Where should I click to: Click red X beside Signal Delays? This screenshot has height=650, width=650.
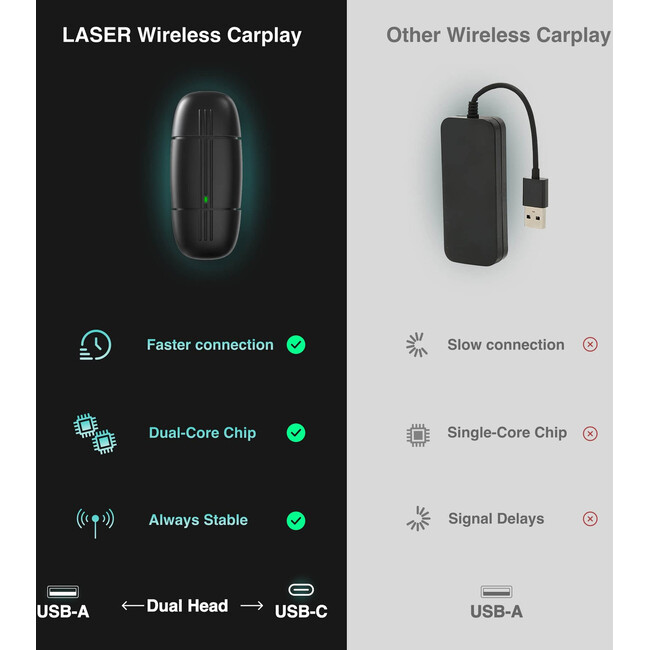click(590, 519)
